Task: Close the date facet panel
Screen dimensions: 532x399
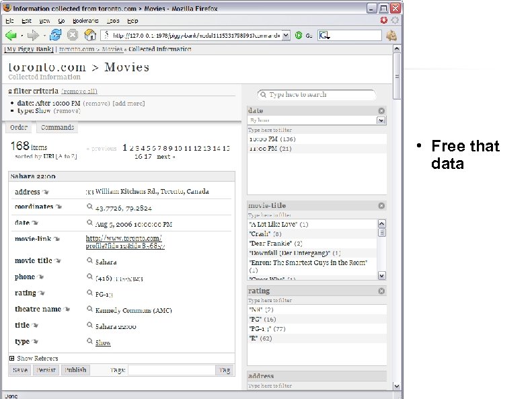Action: point(381,111)
